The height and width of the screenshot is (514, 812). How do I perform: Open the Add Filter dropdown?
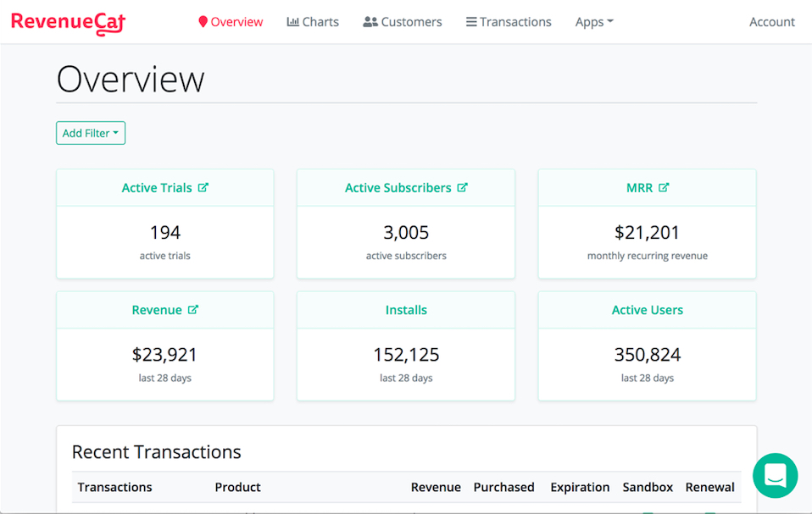[91, 133]
